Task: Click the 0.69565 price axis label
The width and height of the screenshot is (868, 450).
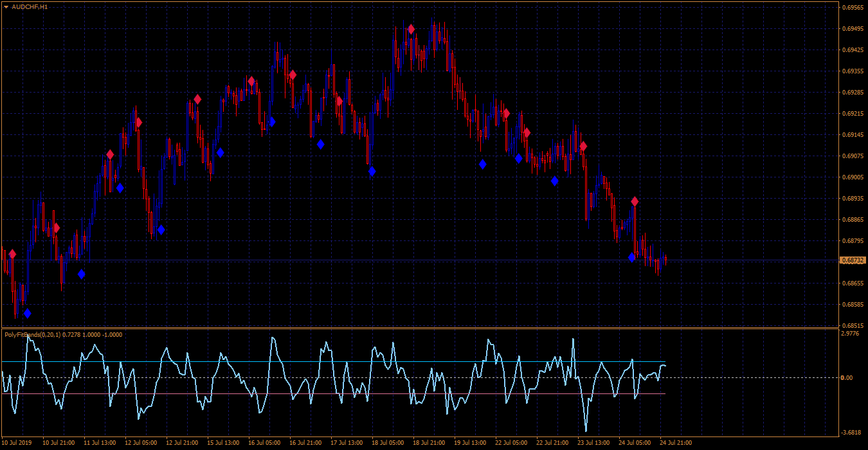Action: [852, 7]
